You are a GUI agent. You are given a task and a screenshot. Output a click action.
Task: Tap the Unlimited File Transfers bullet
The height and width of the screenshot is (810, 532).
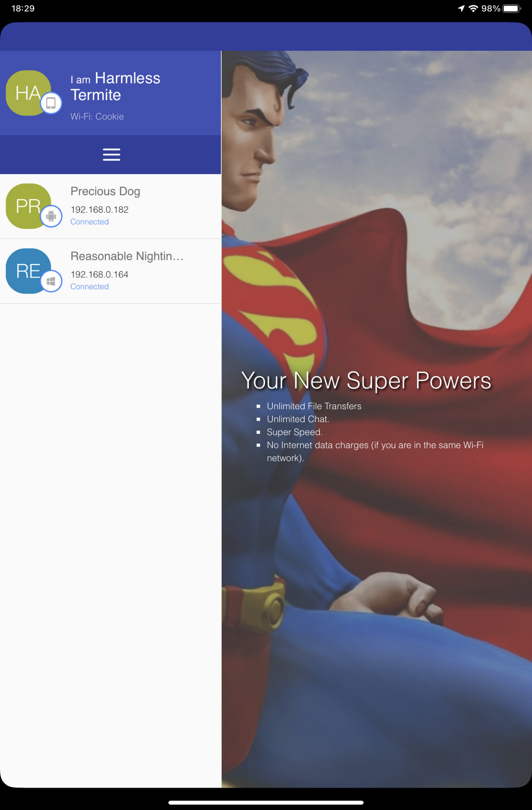[x=314, y=406]
